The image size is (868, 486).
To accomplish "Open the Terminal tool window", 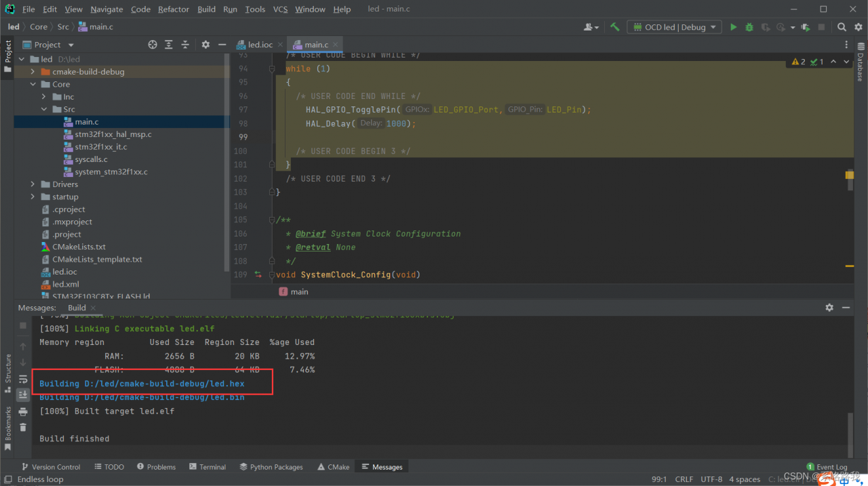I will [x=208, y=467].
